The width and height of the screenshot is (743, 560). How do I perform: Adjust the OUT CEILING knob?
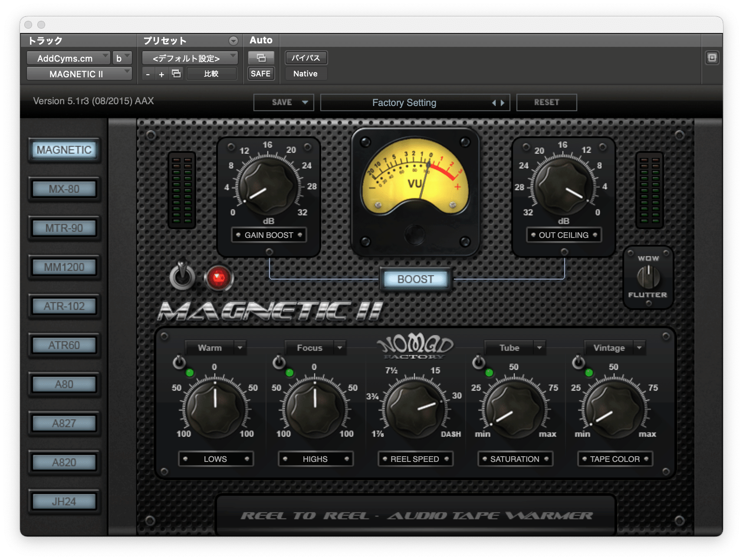563,186
